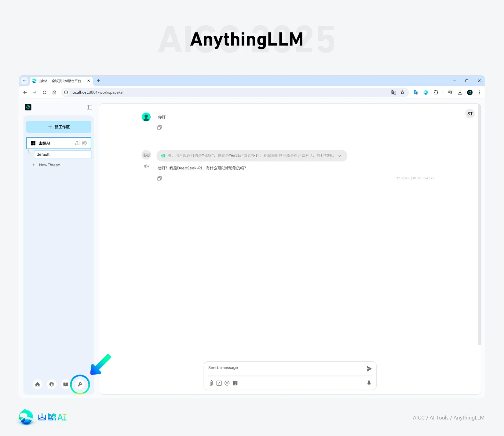Start voice input with microphone icon
Viewport: 504px width, 436px height.
pyautogui.click(x=369, y=383)
